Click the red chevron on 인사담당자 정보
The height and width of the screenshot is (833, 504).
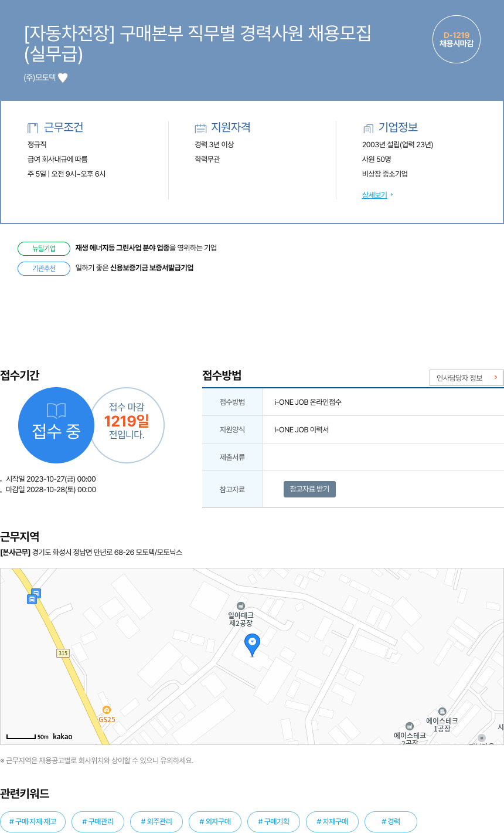coord(496,378)
